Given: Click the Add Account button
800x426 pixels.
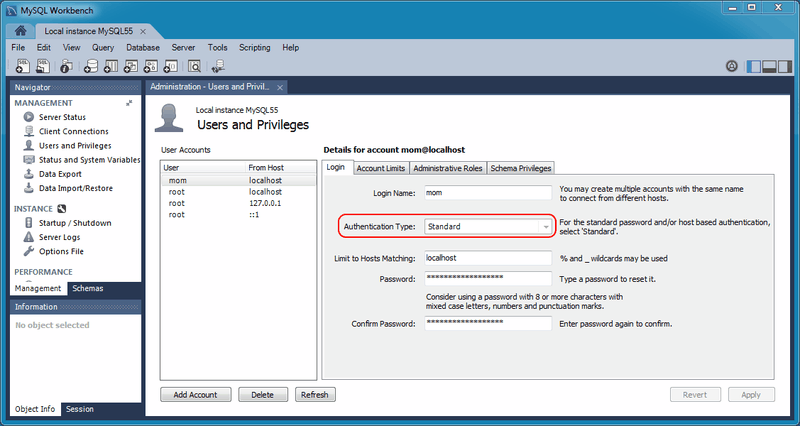Looking at the screenshot, I should tap(196, 395).
